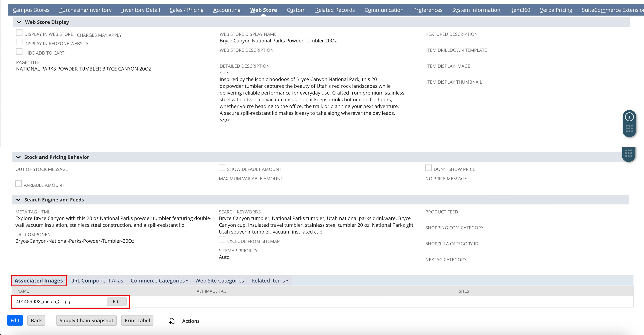Click the add-note icon next to Actions
The image size is (644, 335).
click(171, 321)
